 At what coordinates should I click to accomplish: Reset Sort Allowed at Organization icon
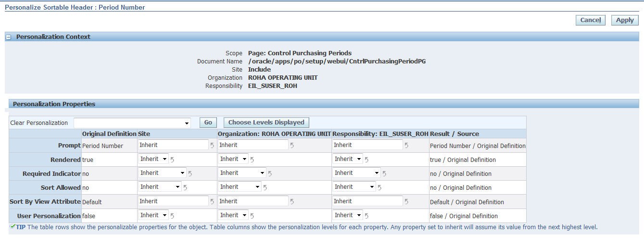pos(265,187)
